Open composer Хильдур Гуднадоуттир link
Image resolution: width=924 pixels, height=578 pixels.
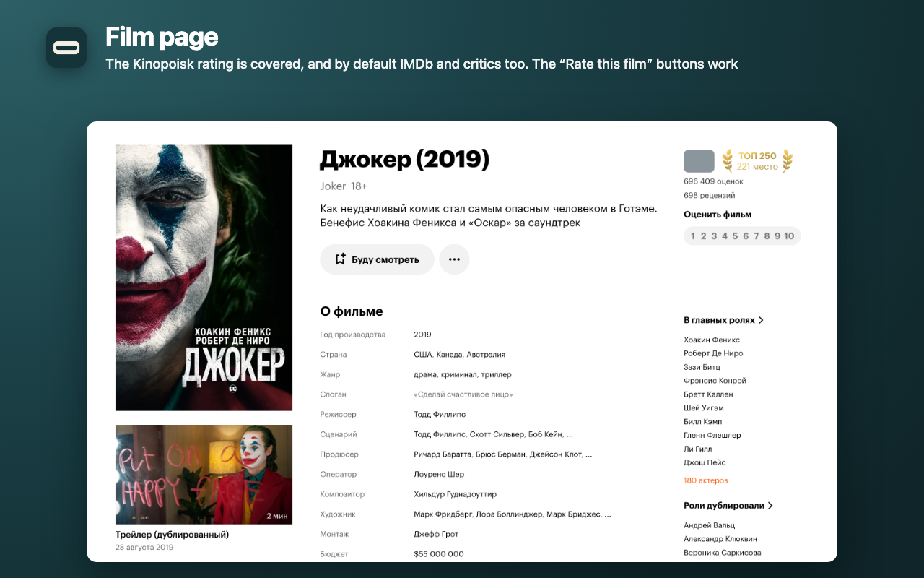coord(455,494)
